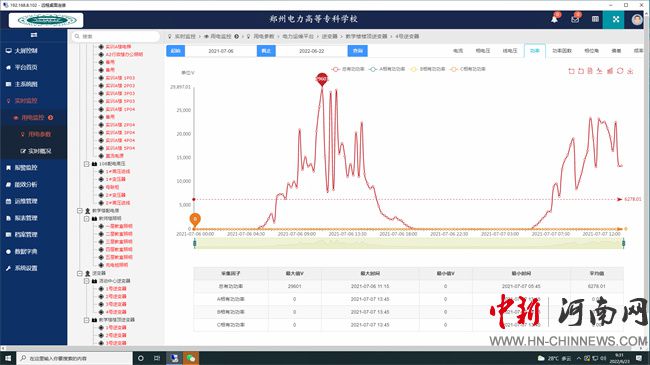
Task: Click the start date field 2021-07-06
Action: click(x=221, y=51)
